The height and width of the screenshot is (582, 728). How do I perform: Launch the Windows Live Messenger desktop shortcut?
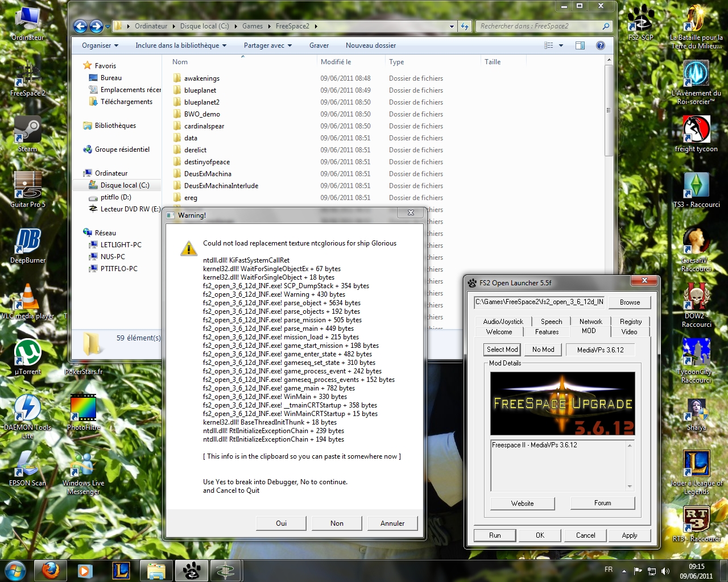tap(83, 473)
